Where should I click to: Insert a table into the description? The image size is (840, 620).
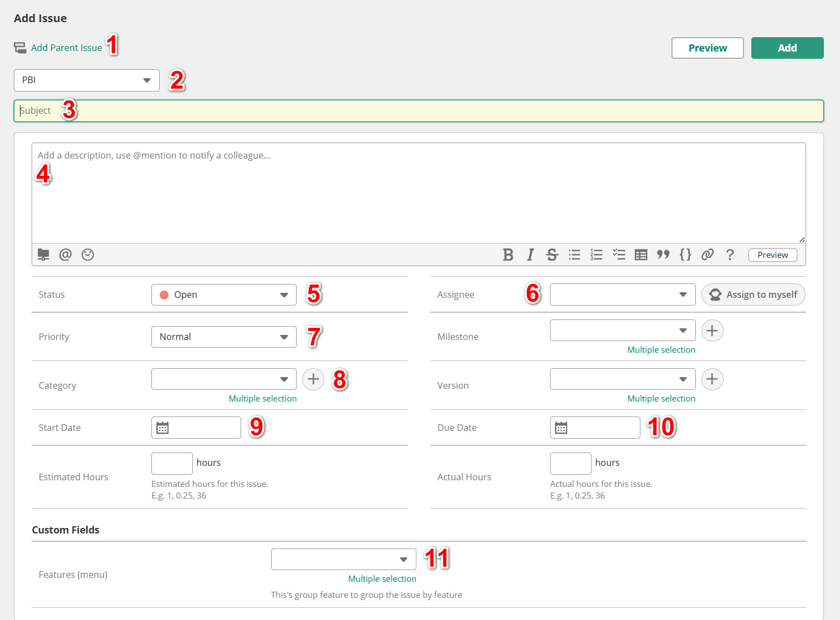[641, 255]
